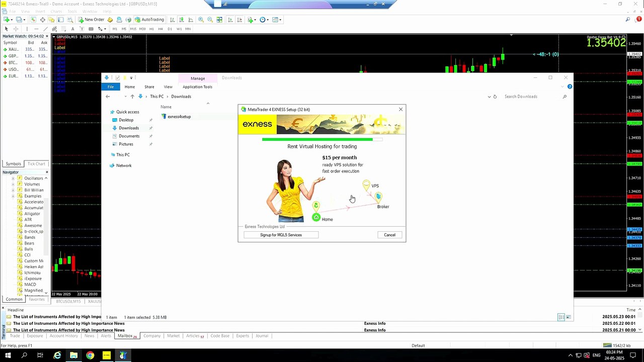Toggle the AutoTrading button
This screenshot has height=362, width=644.
click(149, 20)
